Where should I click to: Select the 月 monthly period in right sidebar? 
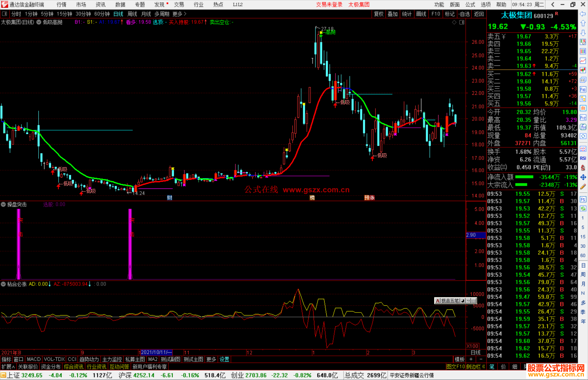pyautogui.click(x=583, y=284)
